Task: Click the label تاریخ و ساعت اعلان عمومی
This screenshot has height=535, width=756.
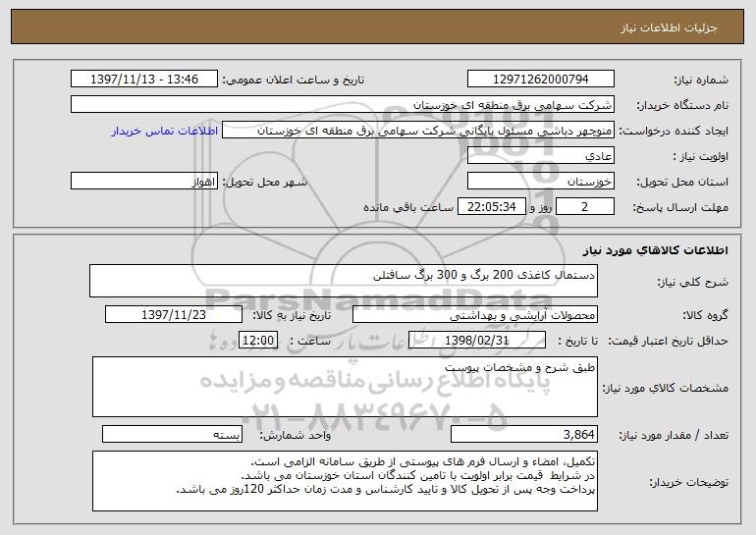Action: click(x=294, y=80)
